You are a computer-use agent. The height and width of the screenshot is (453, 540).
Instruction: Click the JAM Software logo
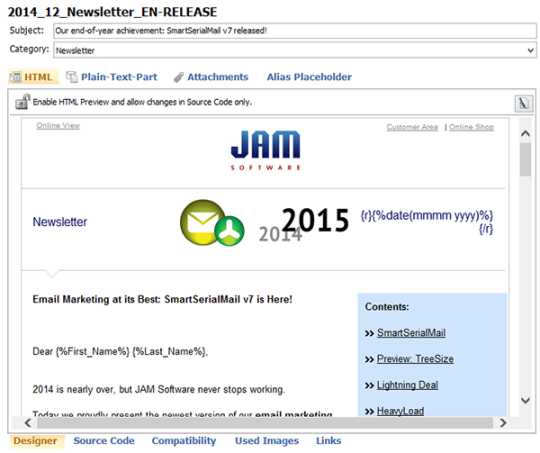click(x=266, y=150)
